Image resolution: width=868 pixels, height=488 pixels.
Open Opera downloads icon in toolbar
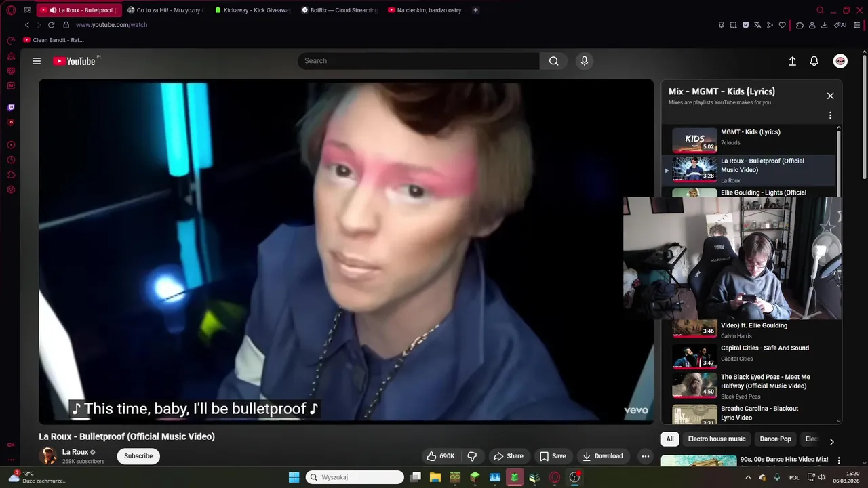tap(824, 25)
